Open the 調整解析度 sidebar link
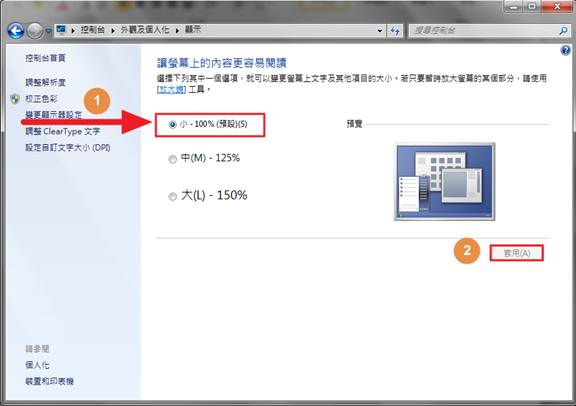The image size is (576, 406). click(46, 82)
